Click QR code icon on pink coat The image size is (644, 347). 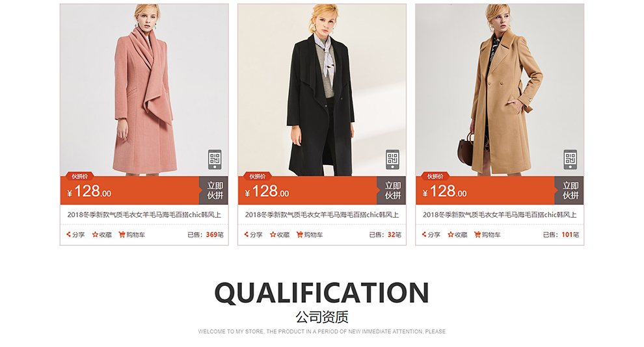(x=215, y=160)
